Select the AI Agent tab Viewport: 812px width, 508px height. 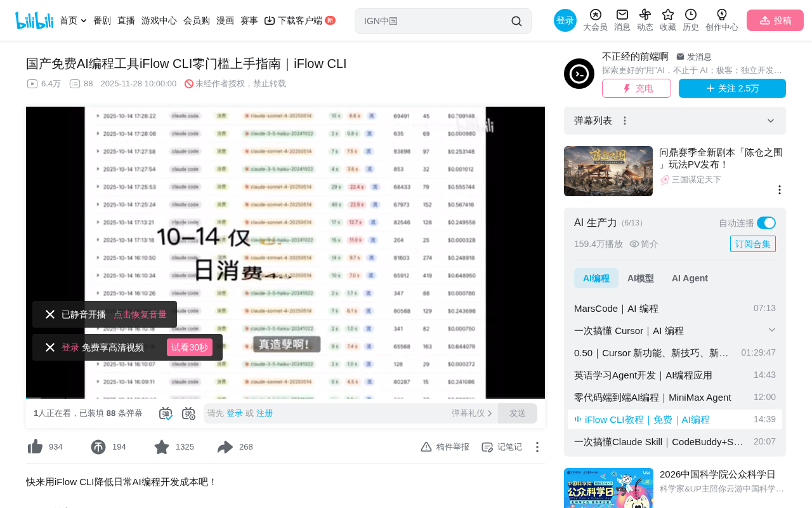(x=690, y=278)
